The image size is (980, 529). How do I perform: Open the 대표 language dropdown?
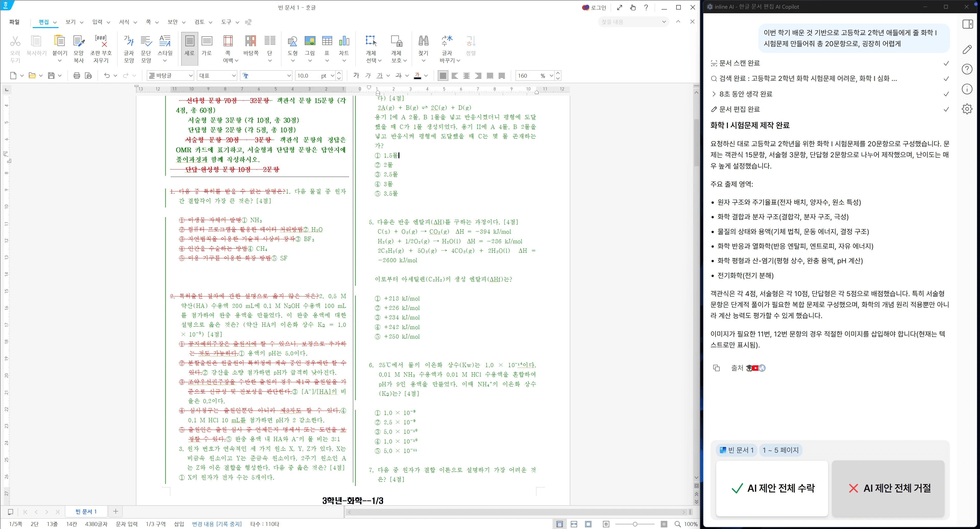[x=217, y=76]
